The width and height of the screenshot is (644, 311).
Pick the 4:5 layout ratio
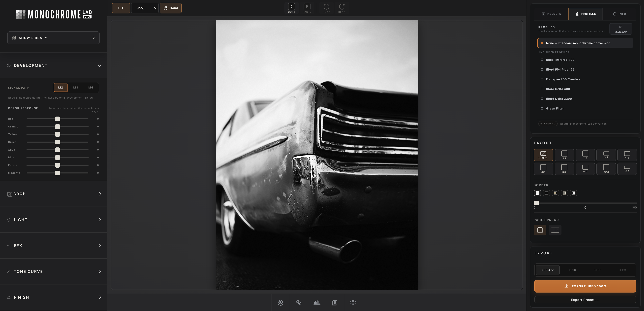pos(543,169)
